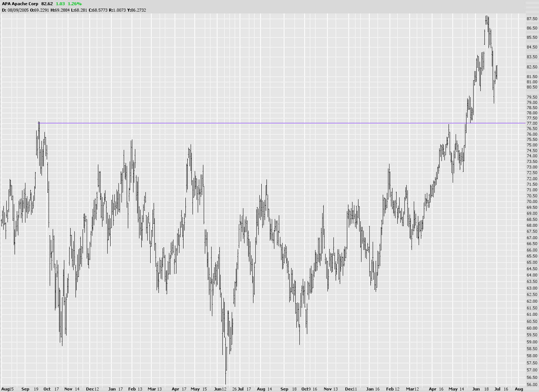Click the Feb 12 date axis label
Screen dimensions: 539x392
[x=393, y=389]
